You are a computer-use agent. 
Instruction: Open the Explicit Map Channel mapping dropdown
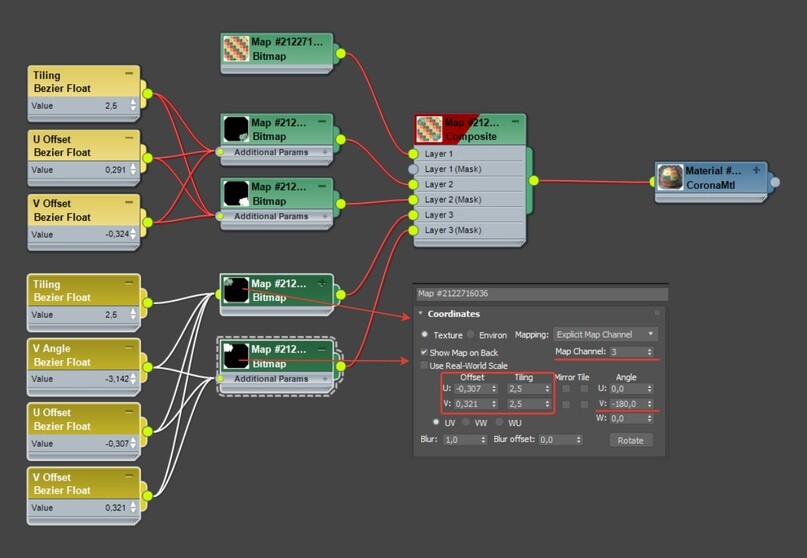point(605,334)
